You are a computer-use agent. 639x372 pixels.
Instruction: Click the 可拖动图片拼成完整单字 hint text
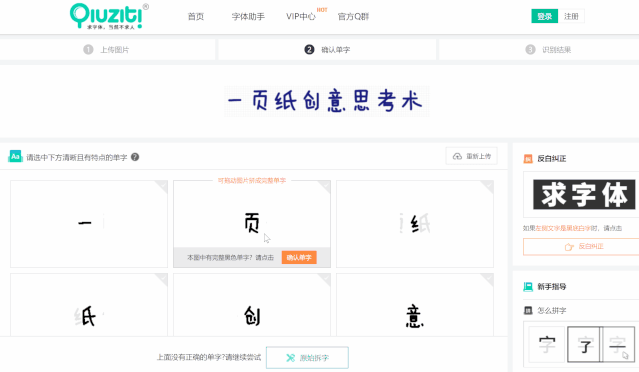point(252,180)
